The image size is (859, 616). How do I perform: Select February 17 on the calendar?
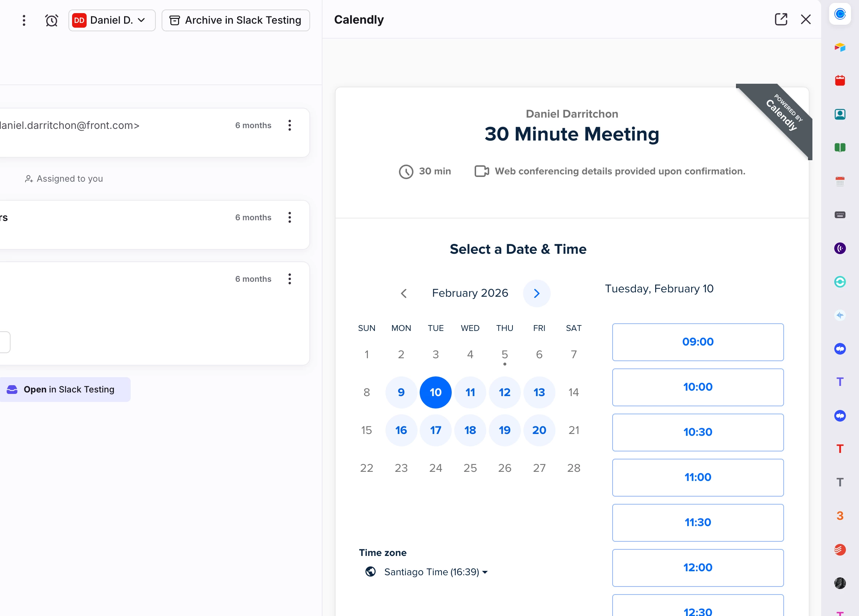(x=436, y=430)
